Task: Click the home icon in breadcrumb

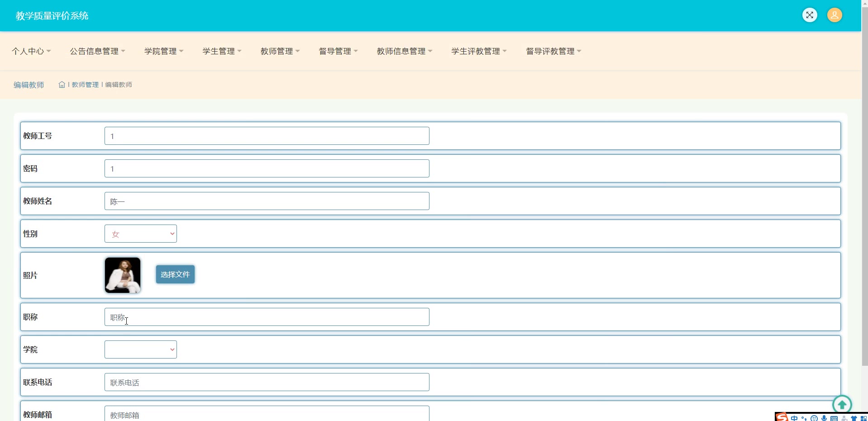Action: (62, 85)
